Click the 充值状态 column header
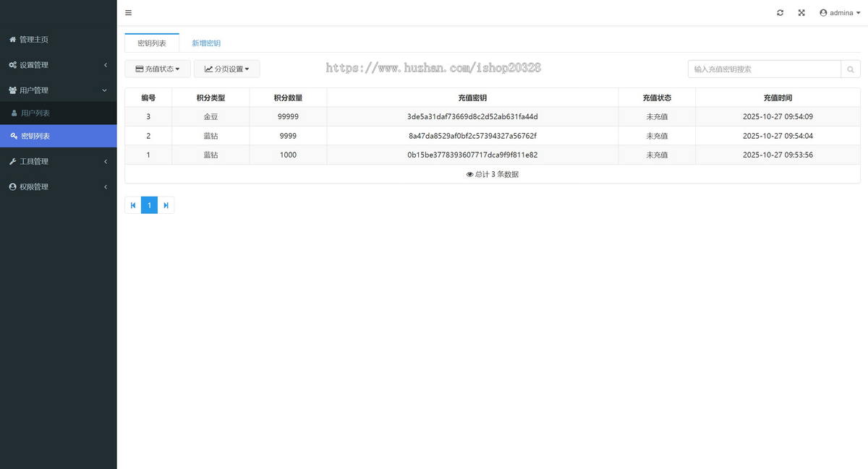 point(657,98)
